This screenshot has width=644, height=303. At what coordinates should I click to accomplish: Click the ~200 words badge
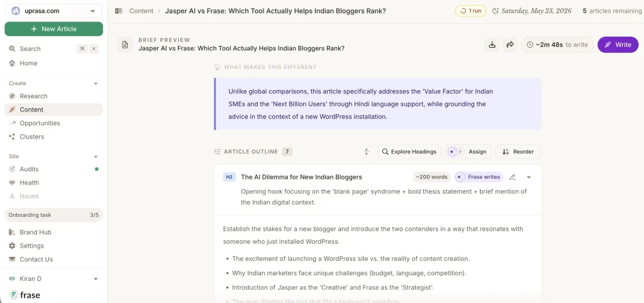click(x=431, y=177)
